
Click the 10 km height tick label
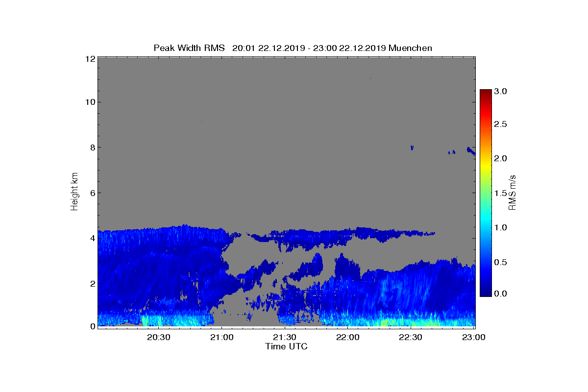coord(90,102)
